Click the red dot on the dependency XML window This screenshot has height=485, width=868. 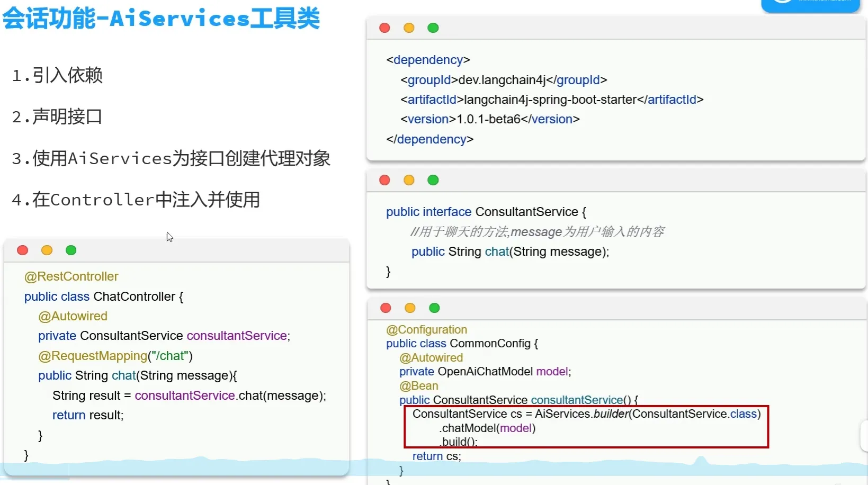(x=385, y=28)
